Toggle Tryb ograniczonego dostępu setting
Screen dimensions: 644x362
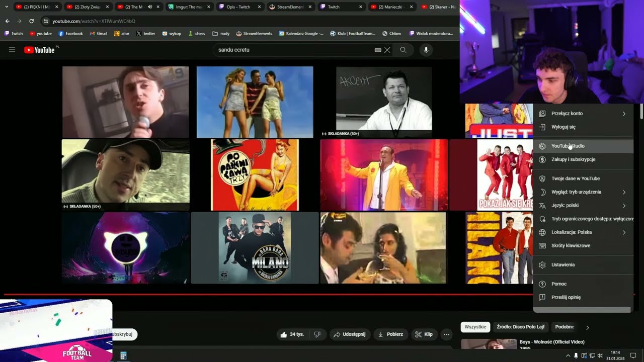[583, 219]
